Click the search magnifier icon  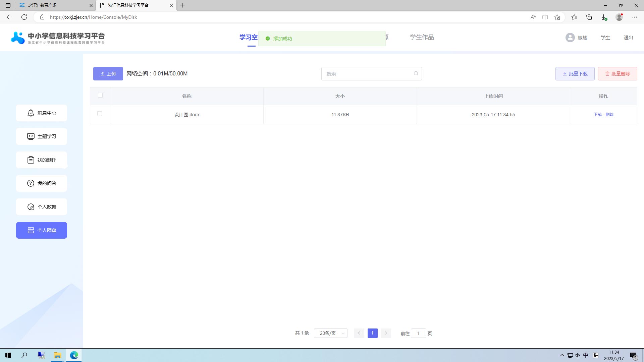[416, 74]
